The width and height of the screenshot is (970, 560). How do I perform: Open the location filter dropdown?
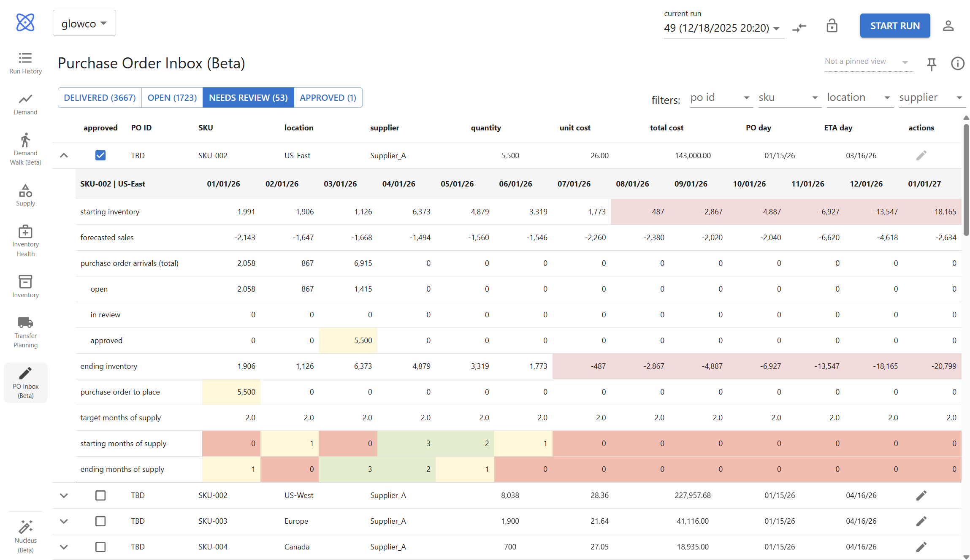click(x=859, y=97)
